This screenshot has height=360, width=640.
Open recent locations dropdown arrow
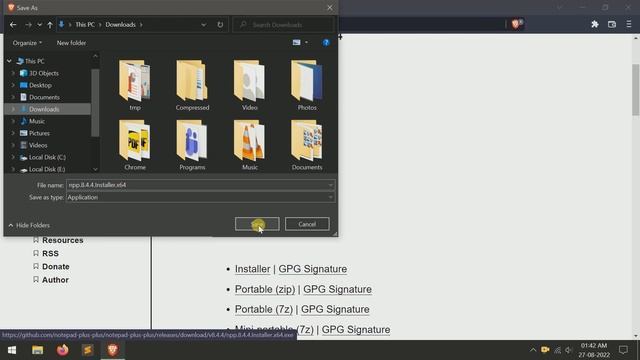pyautogui.click(x=40, y=25)
